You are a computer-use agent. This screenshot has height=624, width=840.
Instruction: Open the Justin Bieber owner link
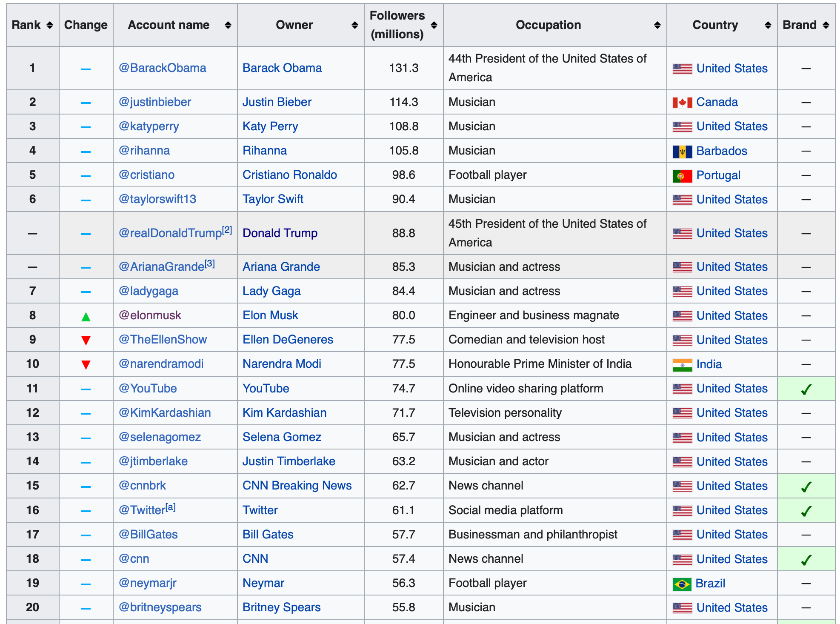(x=277, y=102)
